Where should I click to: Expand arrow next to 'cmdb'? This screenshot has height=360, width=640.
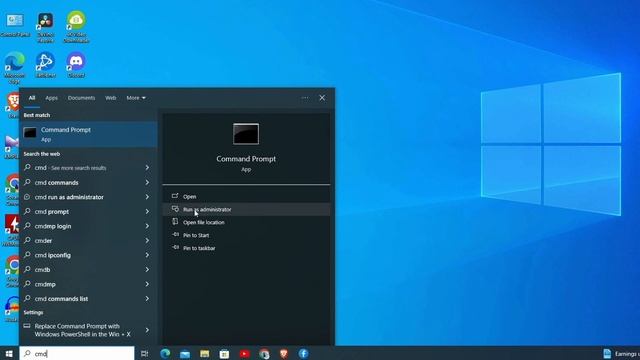coord(147,270)
